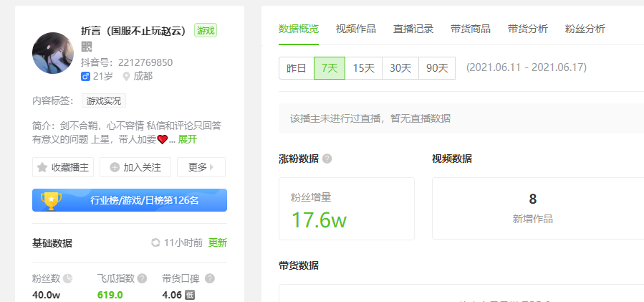Click the refresh icon beside 11小时前
This screenshot has width=644, height=302.
tap(155, 242)
